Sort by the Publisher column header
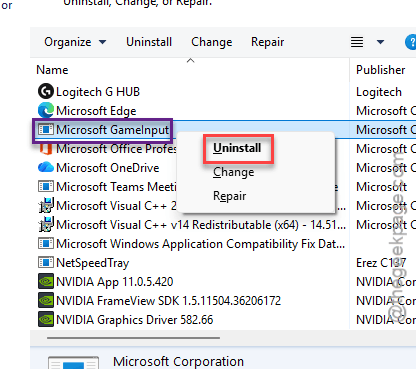Screen dimensions: 416x369 pos(381,70)
